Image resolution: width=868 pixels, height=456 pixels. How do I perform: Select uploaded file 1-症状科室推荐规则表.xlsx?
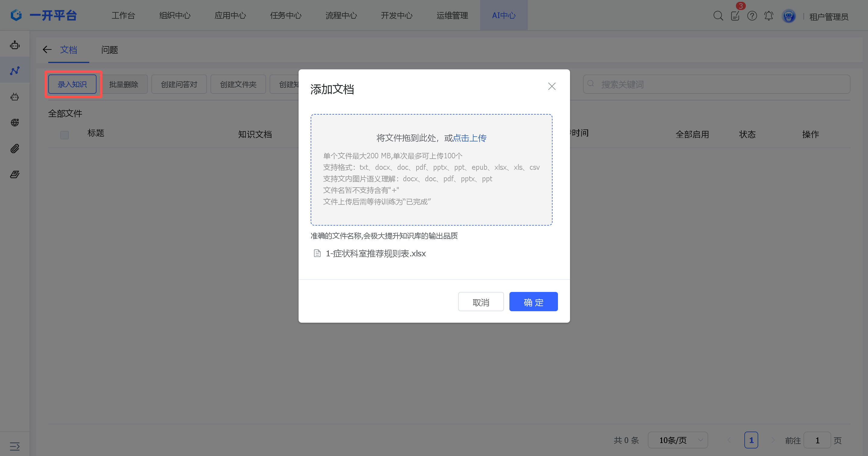point(375,253)
